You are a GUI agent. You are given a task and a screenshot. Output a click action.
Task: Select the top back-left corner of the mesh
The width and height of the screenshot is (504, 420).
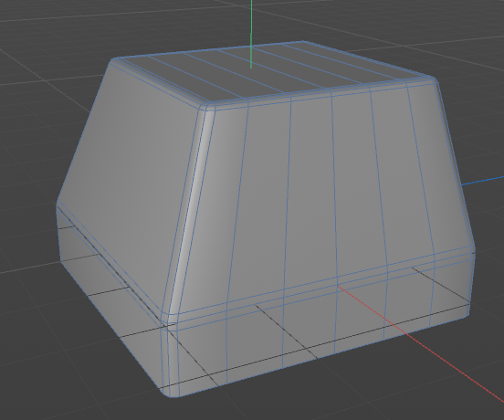[114, 61]
